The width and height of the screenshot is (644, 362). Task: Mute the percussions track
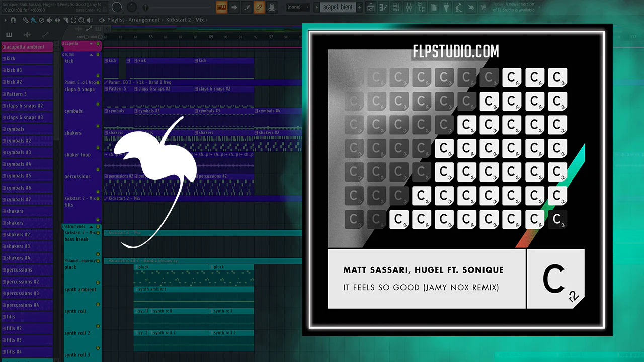click(98, 192)
